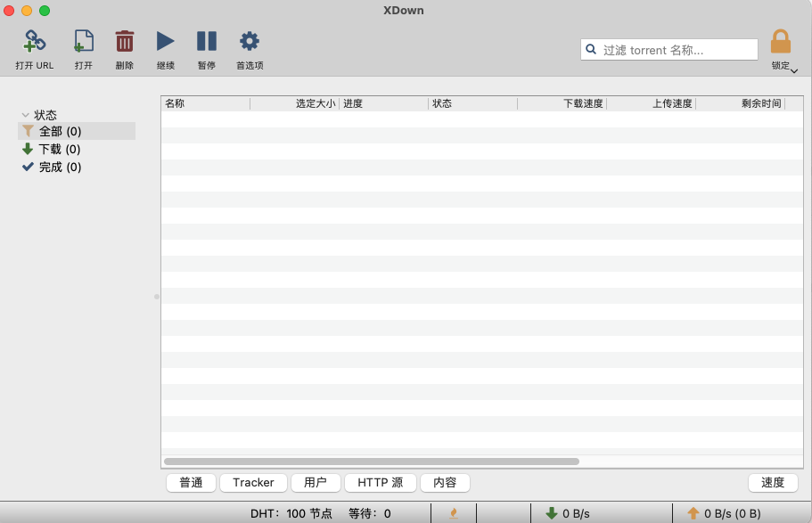Resume downloads with the 继续 play icon

(x=165, y=41)
